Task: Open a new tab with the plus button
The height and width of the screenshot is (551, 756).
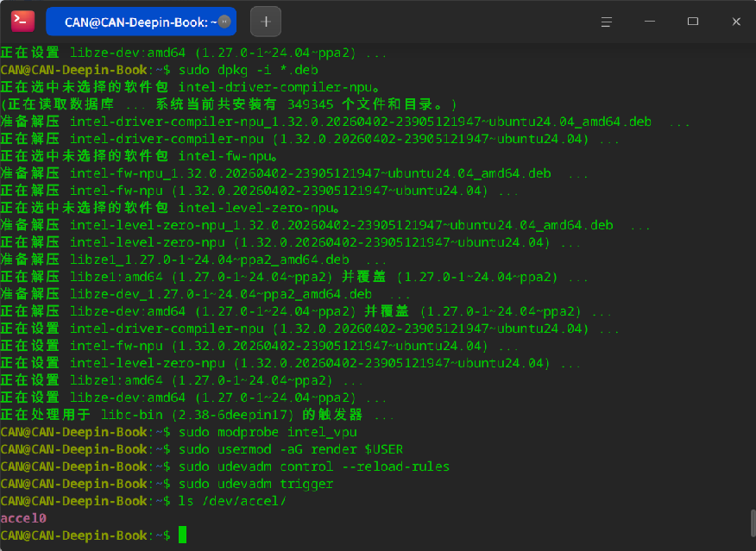Action: point(265,20)
